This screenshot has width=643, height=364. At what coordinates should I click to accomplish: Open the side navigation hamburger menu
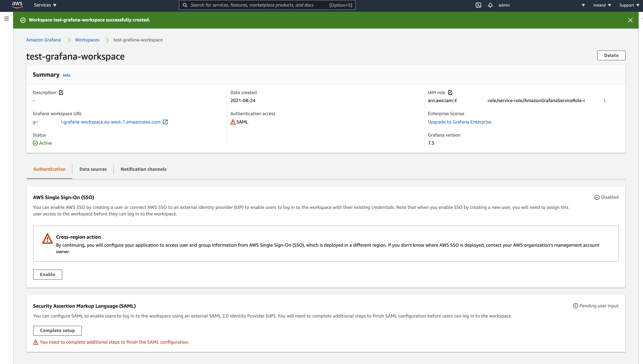(x=6, y=18)
